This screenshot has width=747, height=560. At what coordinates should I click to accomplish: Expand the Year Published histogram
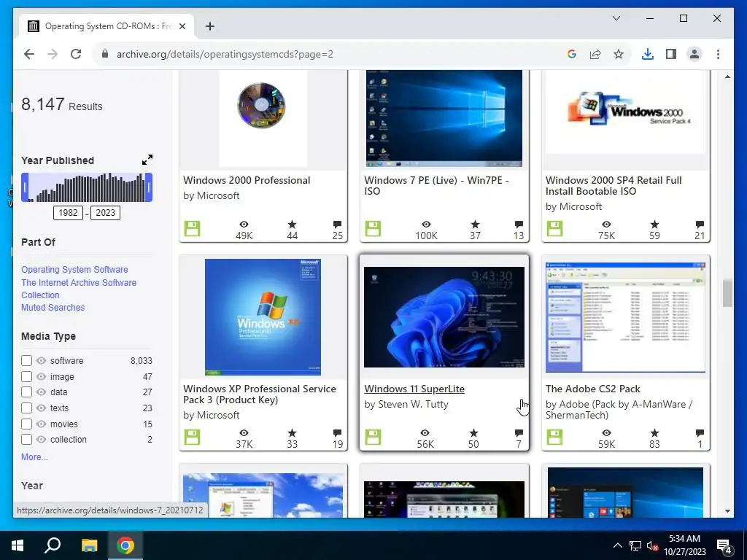147,160
